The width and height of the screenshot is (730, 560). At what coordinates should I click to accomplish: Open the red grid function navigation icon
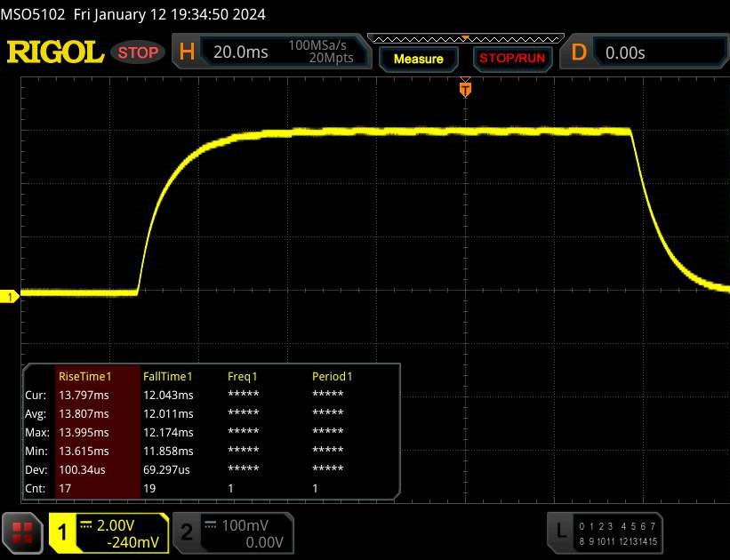[22, 533]
